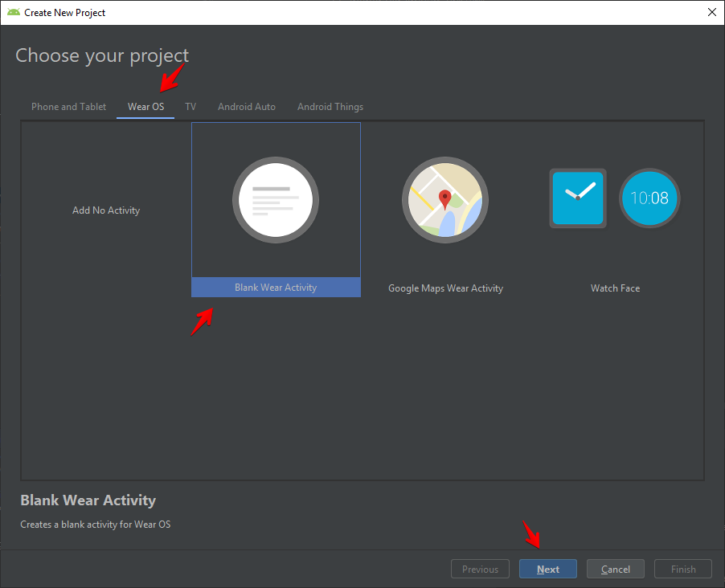Switch to the Phone and Tablet tab
Image resolution: width=725 pixels, height=588 pixels.
pyautogui.click(x=68, y=107)
